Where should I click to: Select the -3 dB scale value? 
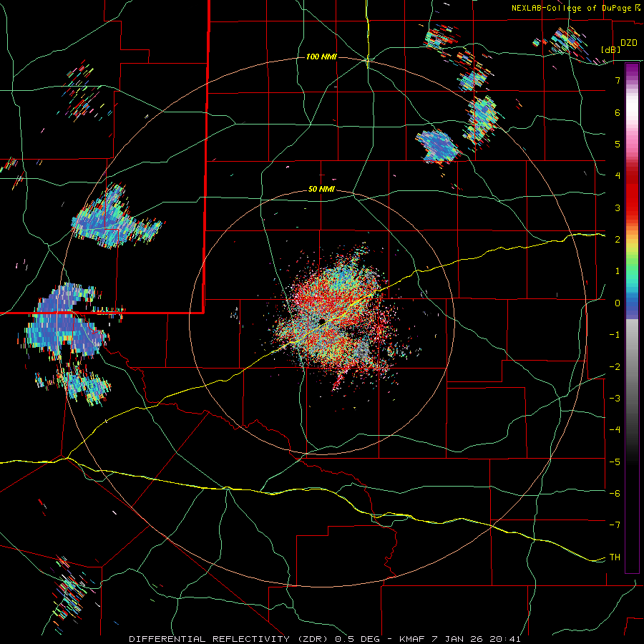coord(615,399)
